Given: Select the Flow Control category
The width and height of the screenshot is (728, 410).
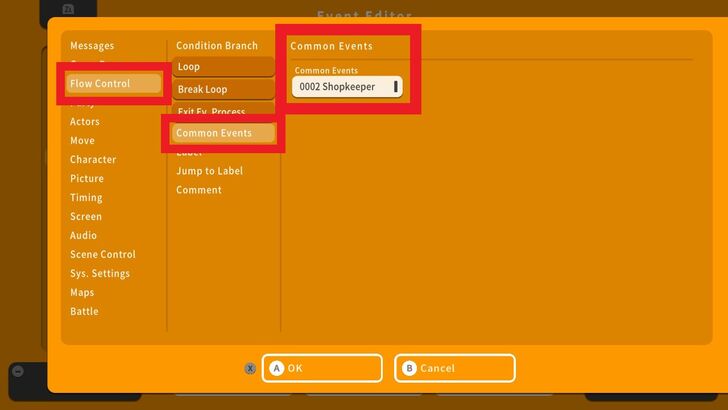Looking at the screenshot, I should (x=112, y=84).
